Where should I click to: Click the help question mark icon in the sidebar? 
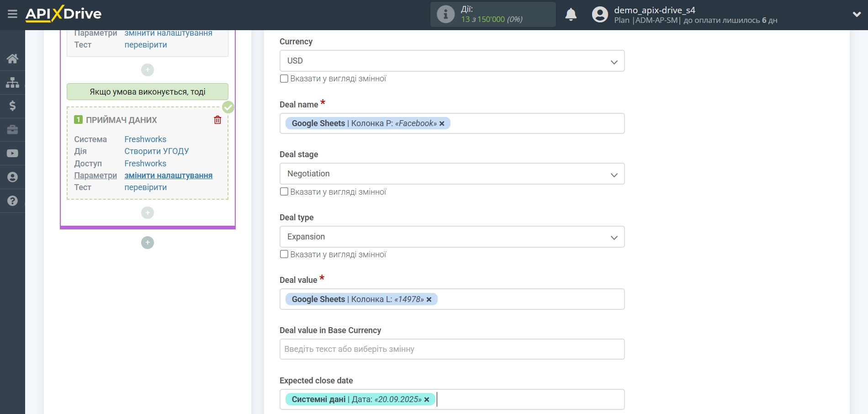pyautogui.click(x=12, y=201)
